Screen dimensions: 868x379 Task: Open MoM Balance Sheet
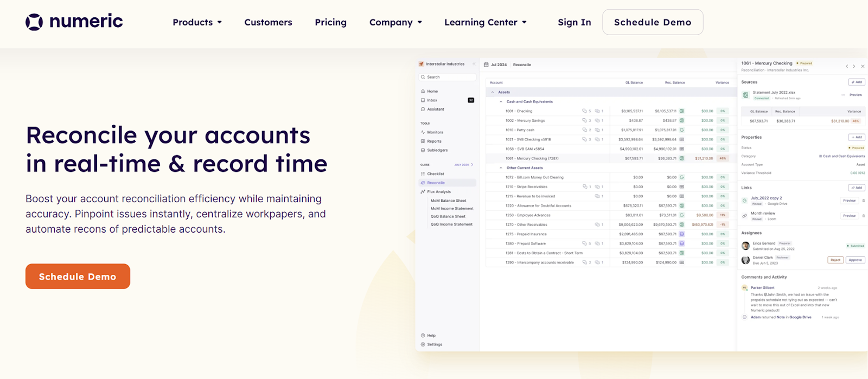[x=448, y=201]
